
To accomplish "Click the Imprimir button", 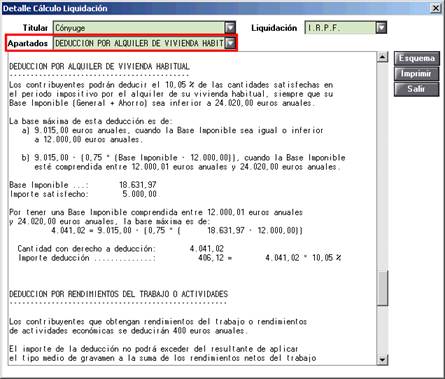I will [417, 74].
